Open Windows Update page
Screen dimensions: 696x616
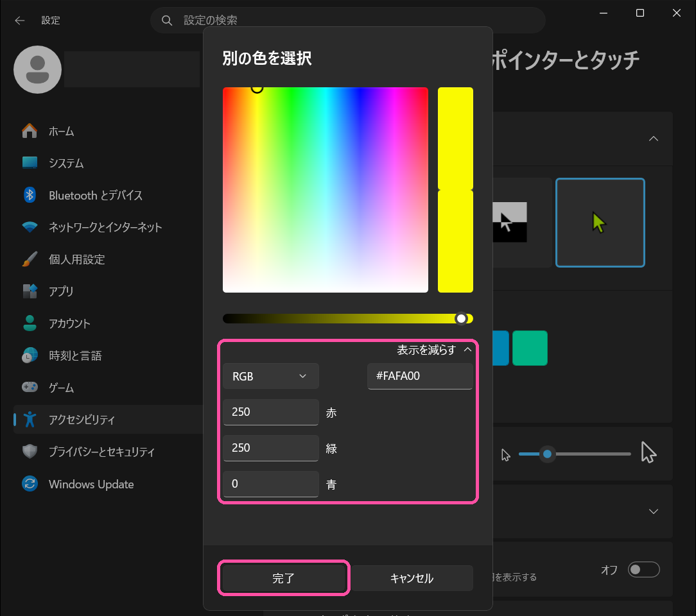pos(109,484)
